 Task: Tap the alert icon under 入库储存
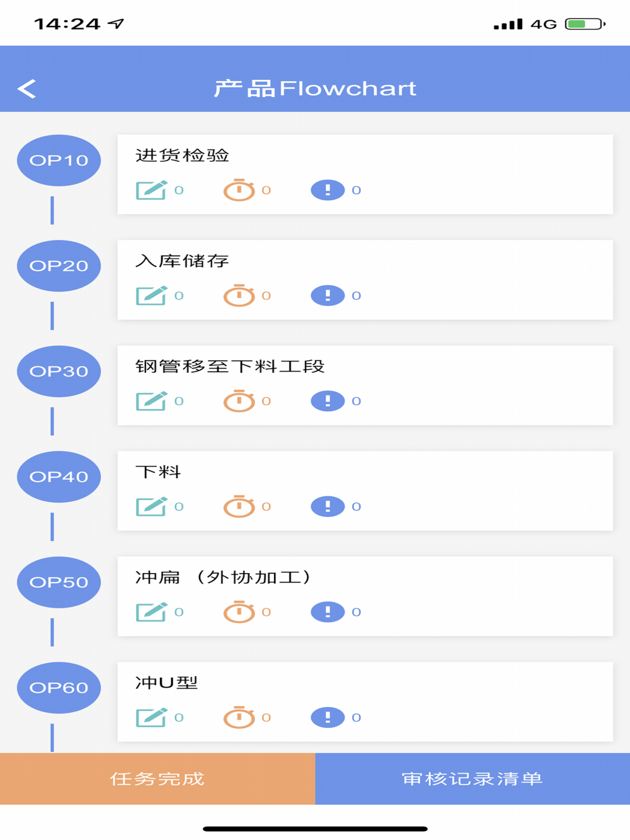(328, 295)
